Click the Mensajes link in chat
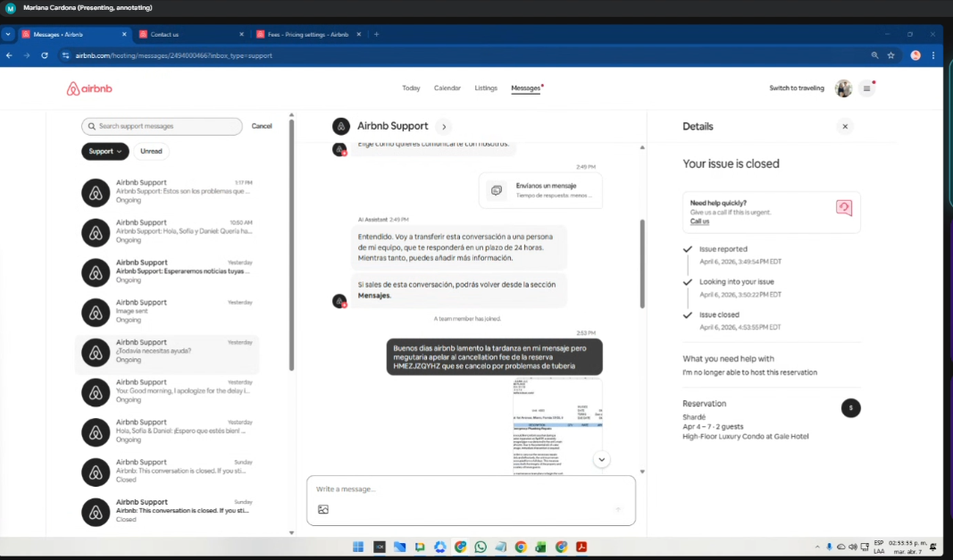This screenshot has width=953, height=560. (x=373, y=296)
